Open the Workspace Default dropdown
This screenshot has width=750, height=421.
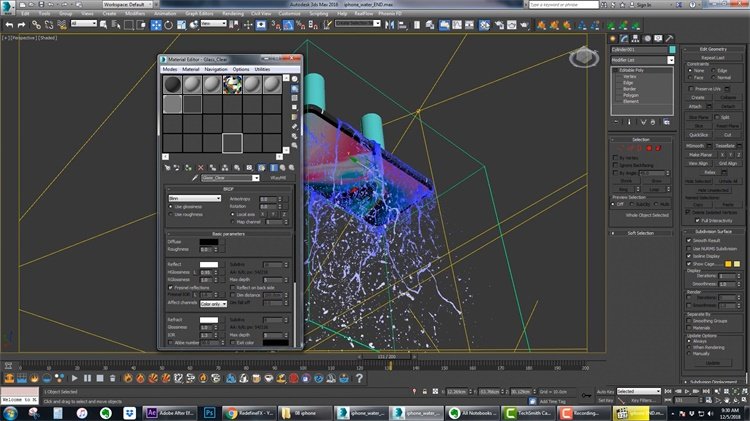[127, 4]
